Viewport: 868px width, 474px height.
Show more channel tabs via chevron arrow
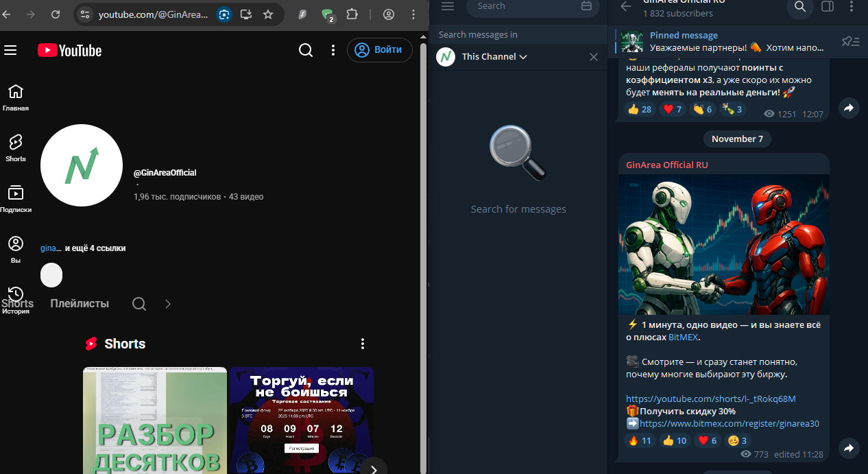pyautogui.click(x=168, y=304)
